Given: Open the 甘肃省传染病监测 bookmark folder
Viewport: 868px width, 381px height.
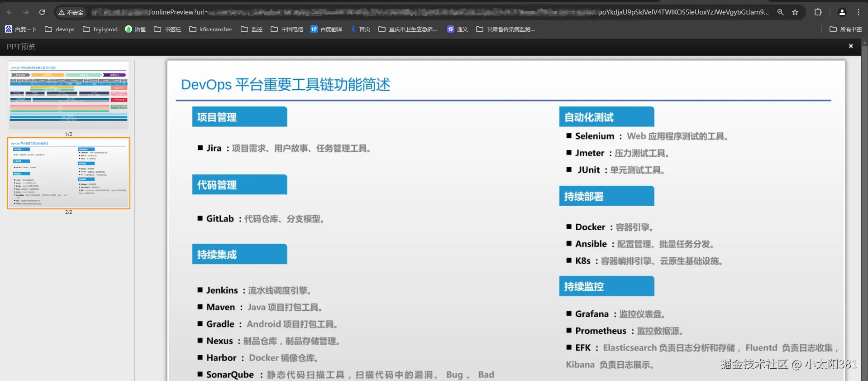Looking at the screenshot, I should pos(506,29).
